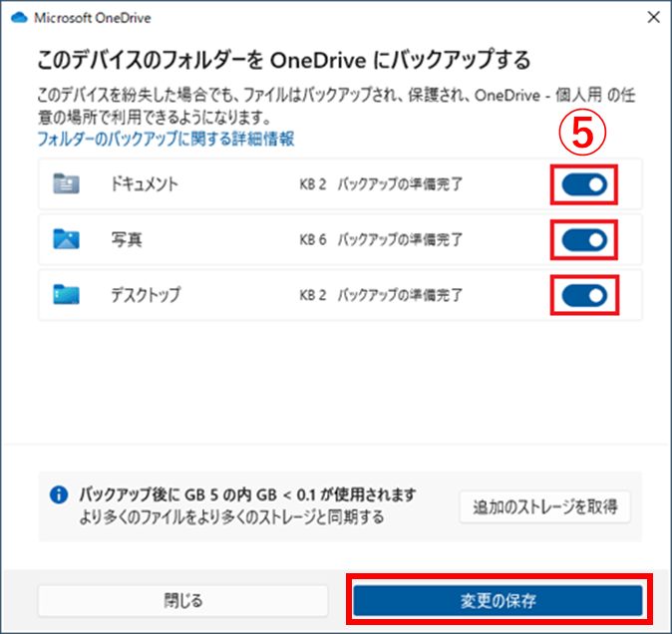The width and height of the screenshot is (672, 634).
Task: Toggle backup switch for 写真 folder
Action: (584, 240)
